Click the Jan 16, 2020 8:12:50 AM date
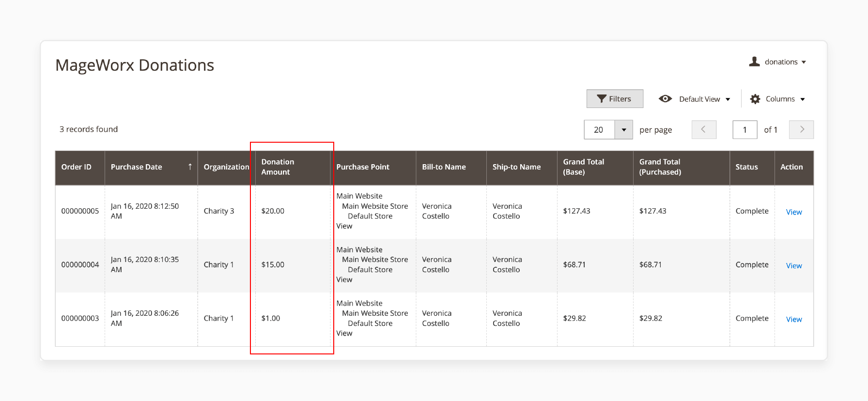The width and height of the screenshot is (868, 401). tap(145, 211)
